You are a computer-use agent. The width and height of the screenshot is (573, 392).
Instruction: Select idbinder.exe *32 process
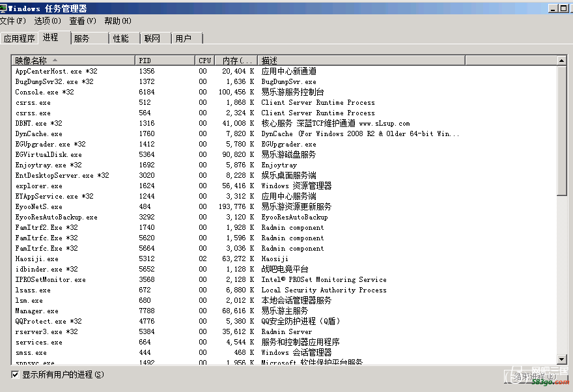(285, 269)
